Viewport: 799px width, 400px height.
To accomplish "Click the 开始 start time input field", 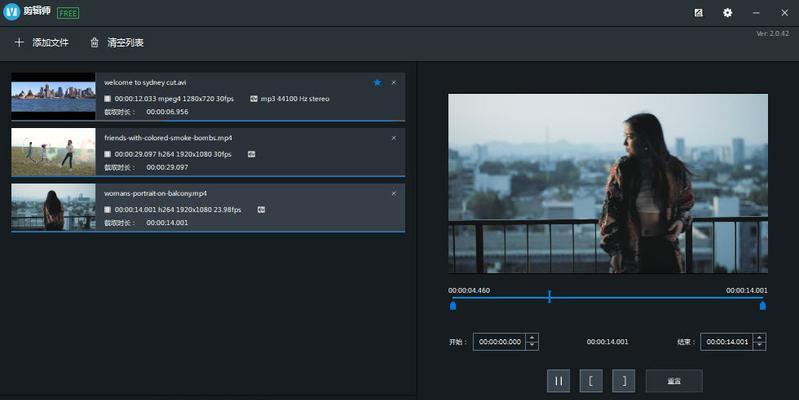I will 500,342.
